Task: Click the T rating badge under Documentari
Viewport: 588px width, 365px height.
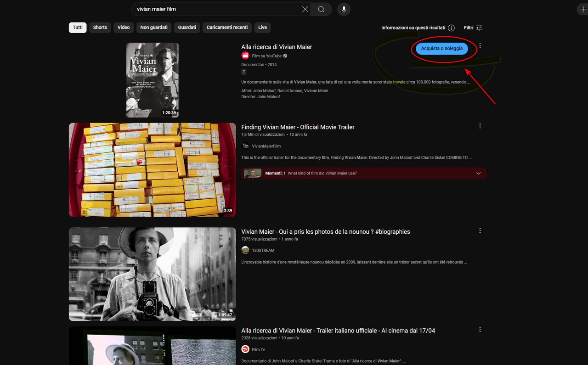Action: pos(244,72)
